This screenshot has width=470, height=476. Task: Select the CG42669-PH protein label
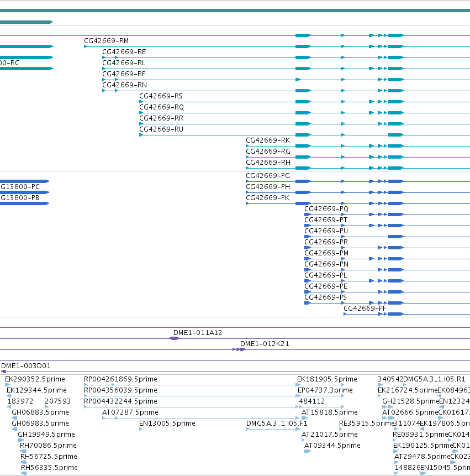pos(268,187)
